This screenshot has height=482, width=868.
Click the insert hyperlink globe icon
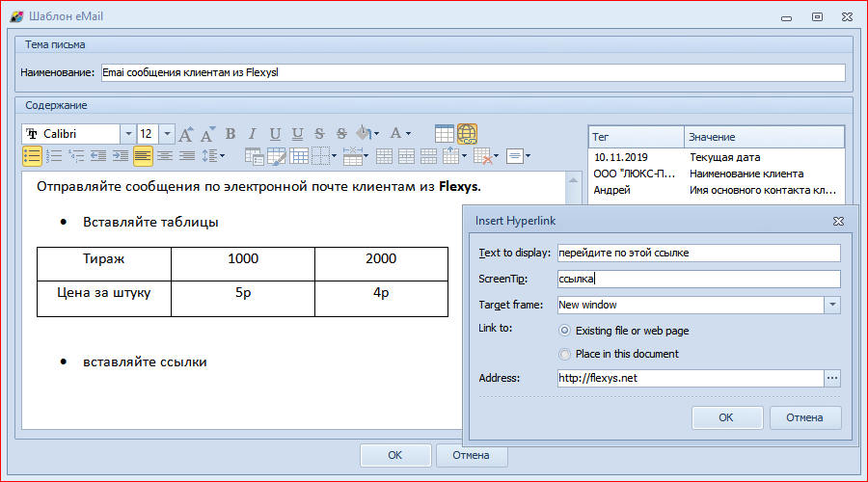(x=467, y=134)
